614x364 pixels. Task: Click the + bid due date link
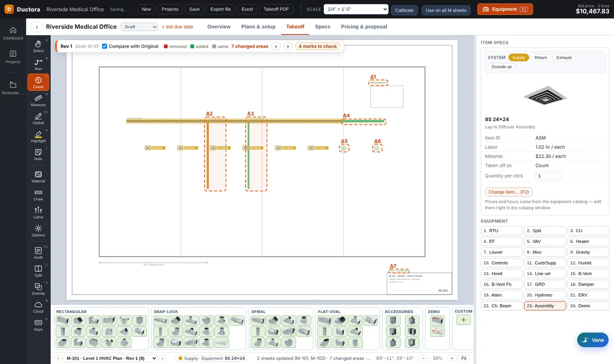tap(178, 27)
